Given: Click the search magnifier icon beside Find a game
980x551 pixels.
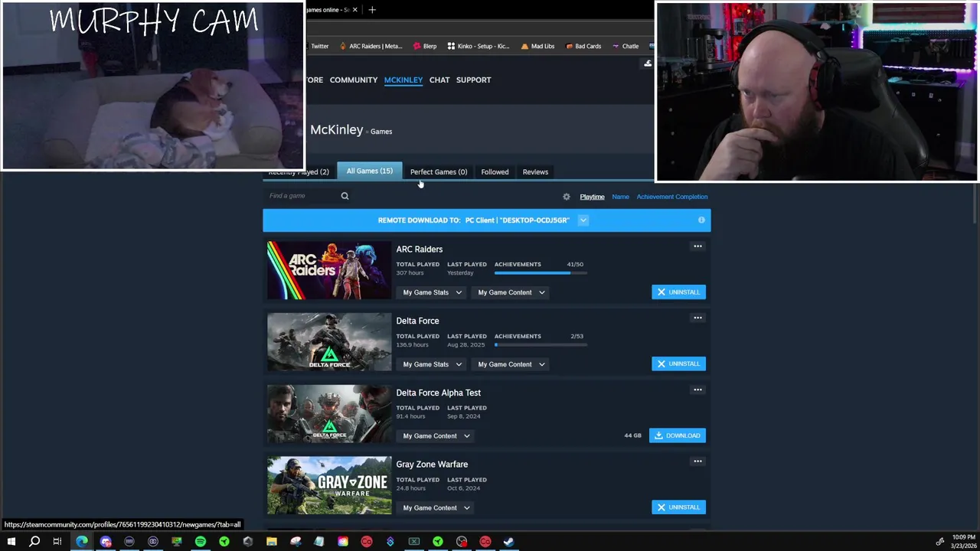Looking at the screenshot, I should pos(345,196).
